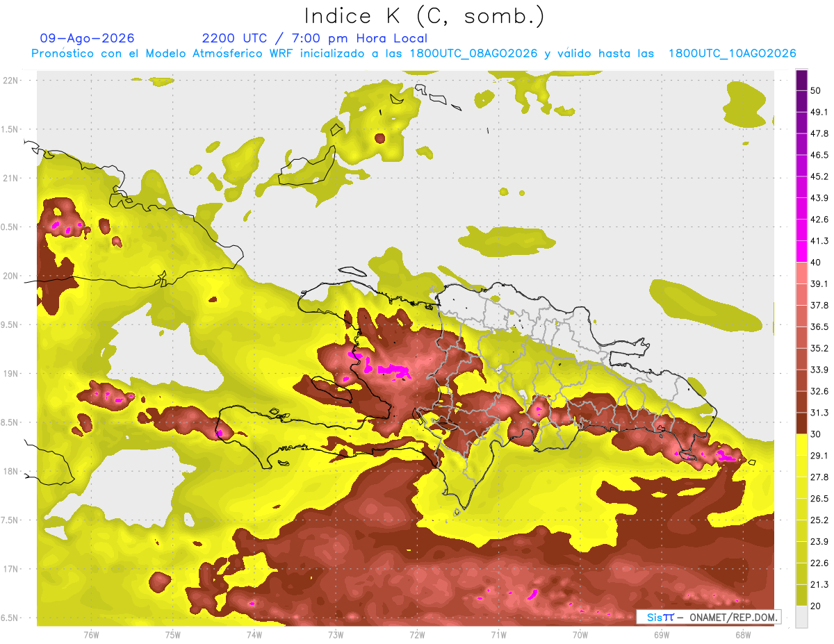Click the 21N latitude axis label
Image resolution: width=834 pixels, height=644 pixels.
[x=12, y=179]
